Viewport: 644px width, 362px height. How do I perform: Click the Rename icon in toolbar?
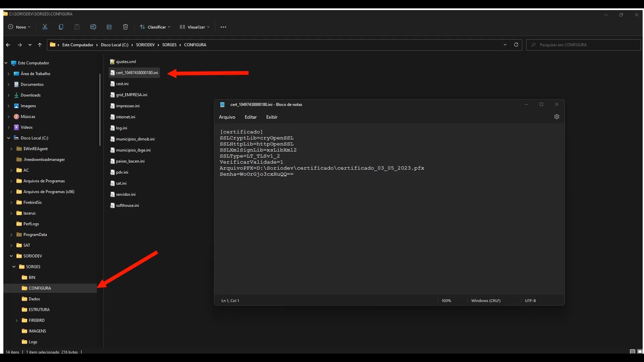coord(93,27)
